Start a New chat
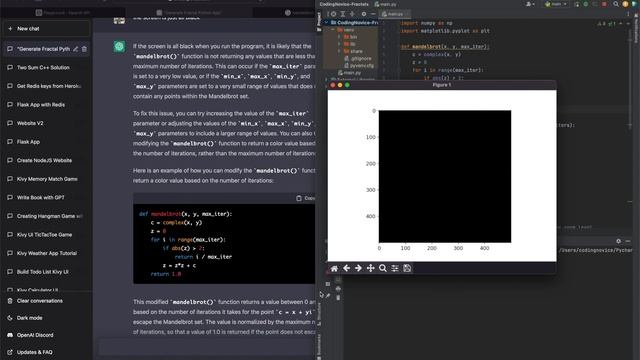This screenshot has height=360, width=640. [x=46, y=29]
